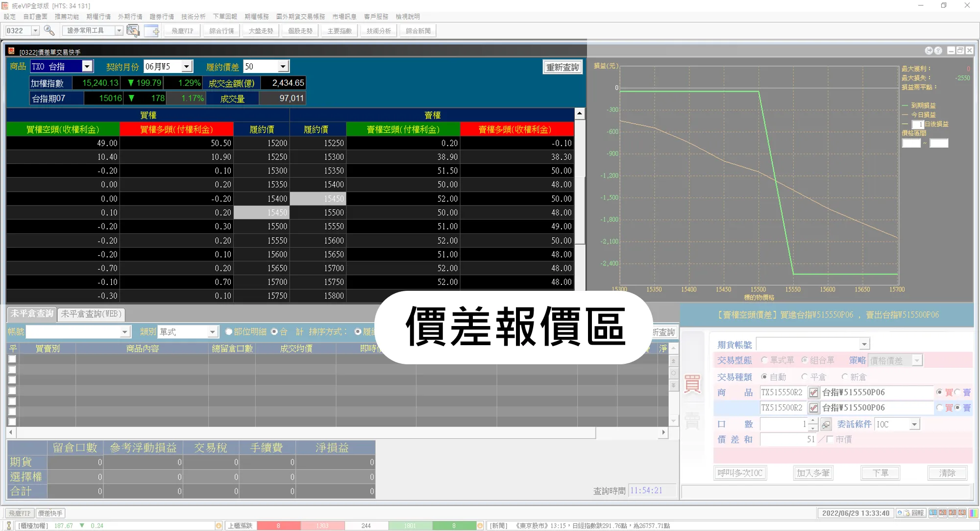The width and height of the screenshot is (980, 531).
Task: Click the add new window icon
Action: pyautogui.click(x=152, y=30)
